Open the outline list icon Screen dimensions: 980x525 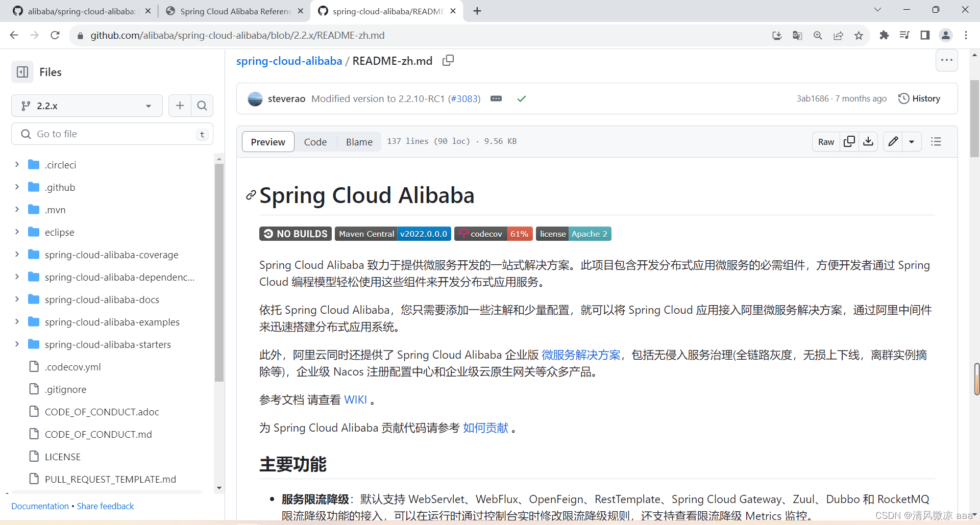pos(936,141)
